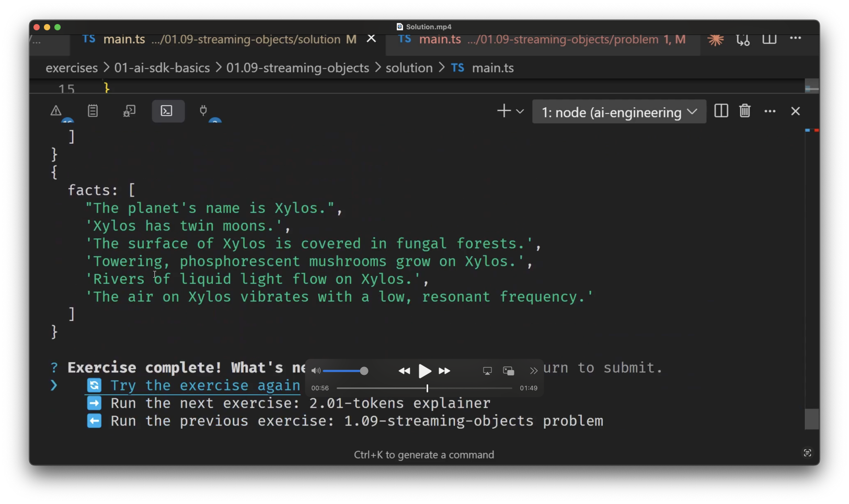Open the compare changes icon in editor toolbar

coord(743,40)
